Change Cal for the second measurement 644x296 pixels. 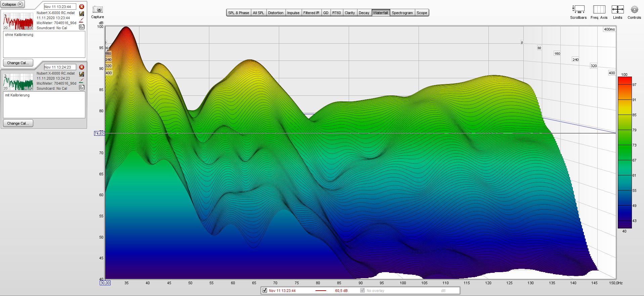tap(18, 123)
